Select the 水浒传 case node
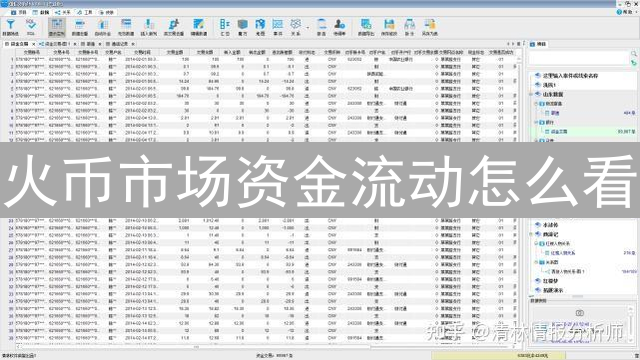The image size is (640, 360). coord(550,225)
